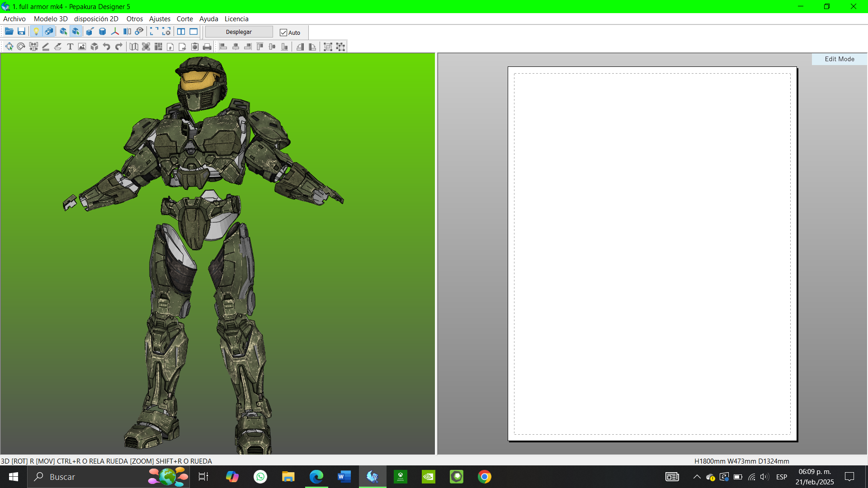Open the disposición 2D menu

(x=96, y=19)
